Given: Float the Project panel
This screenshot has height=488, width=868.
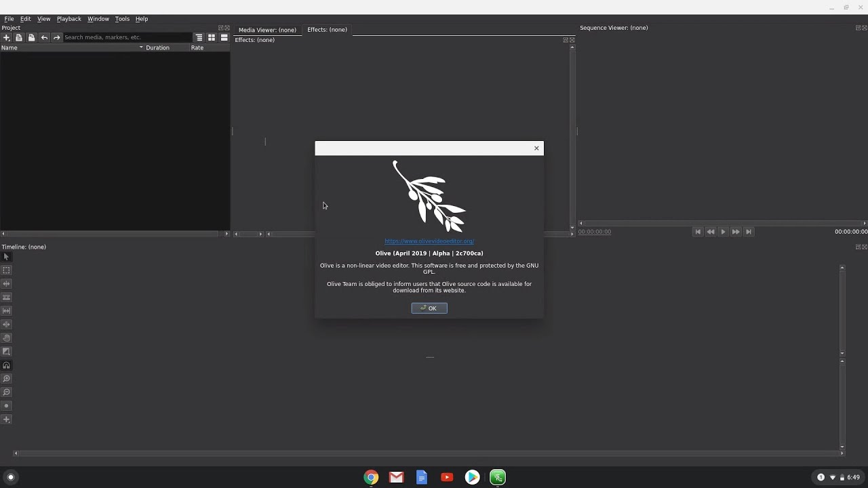Looking at the screenshot, I should tap(220, 28).
